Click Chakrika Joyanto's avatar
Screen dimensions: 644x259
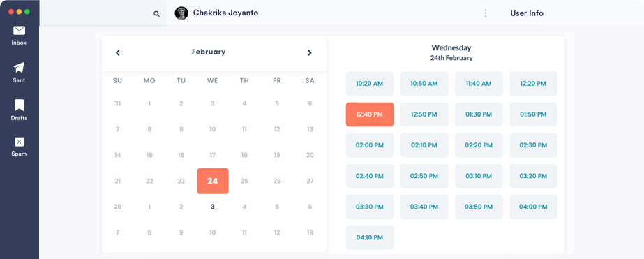tap(181, 13)
